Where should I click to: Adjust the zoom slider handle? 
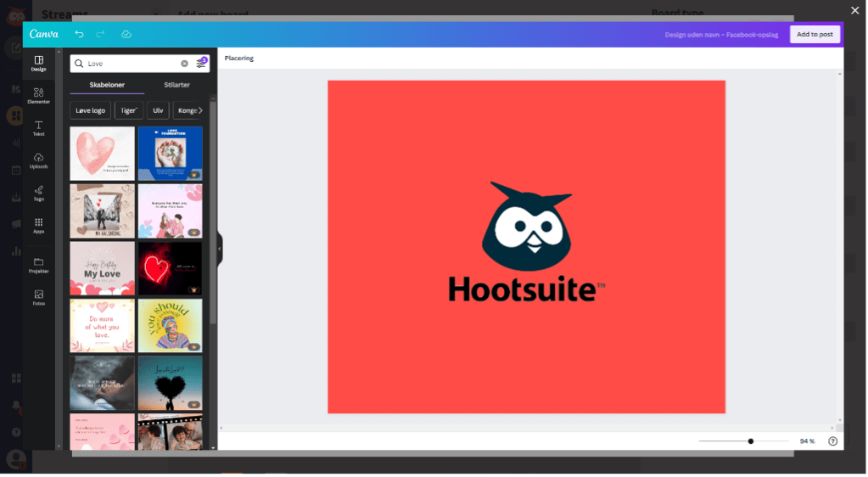click(x=751, y=441)
